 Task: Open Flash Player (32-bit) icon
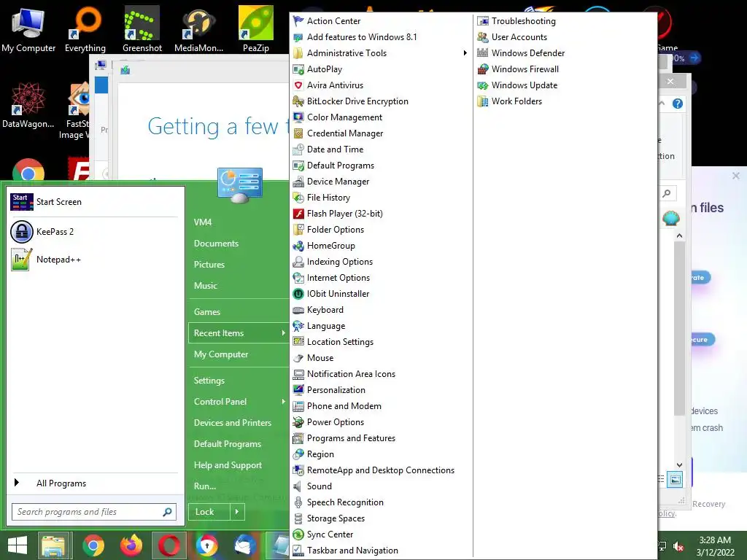(x=298, y=214)
